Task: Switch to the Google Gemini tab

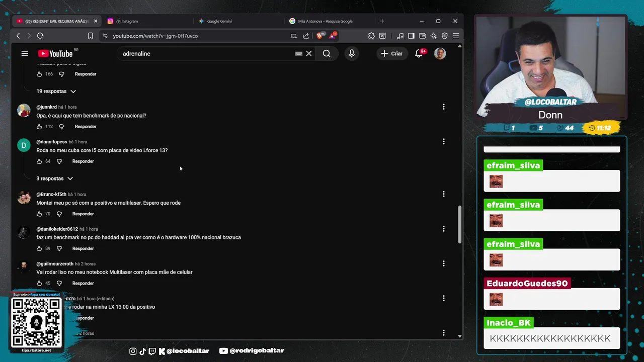Action: (x=236, y=21)
